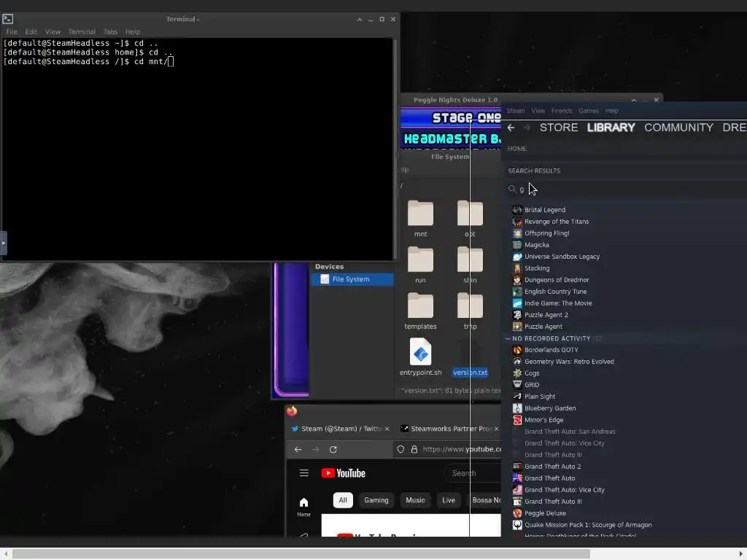Viewport: 747px width, 560px height.
Task: Open the Steam menu in Steam client
Action: pos(516,111)
